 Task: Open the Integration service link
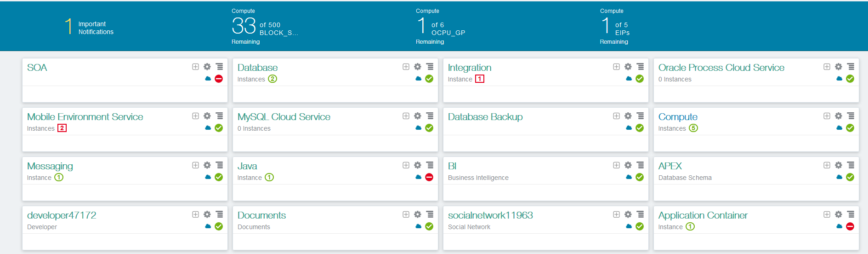[470, 68]
